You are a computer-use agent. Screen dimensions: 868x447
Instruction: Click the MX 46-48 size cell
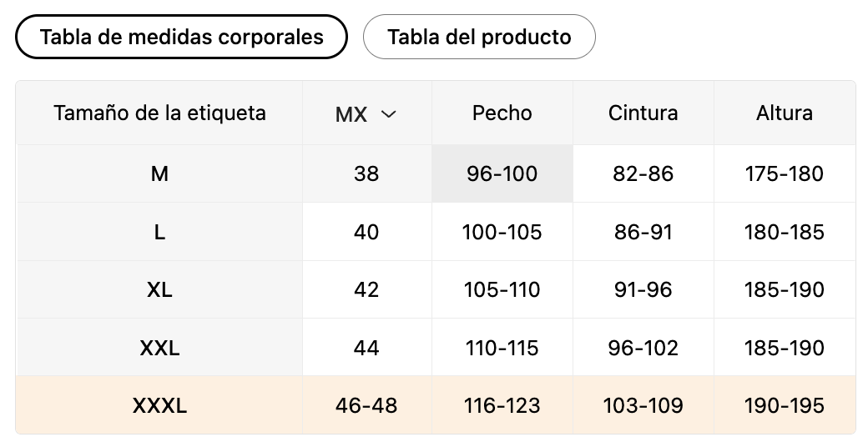click(x=366, y=405)
